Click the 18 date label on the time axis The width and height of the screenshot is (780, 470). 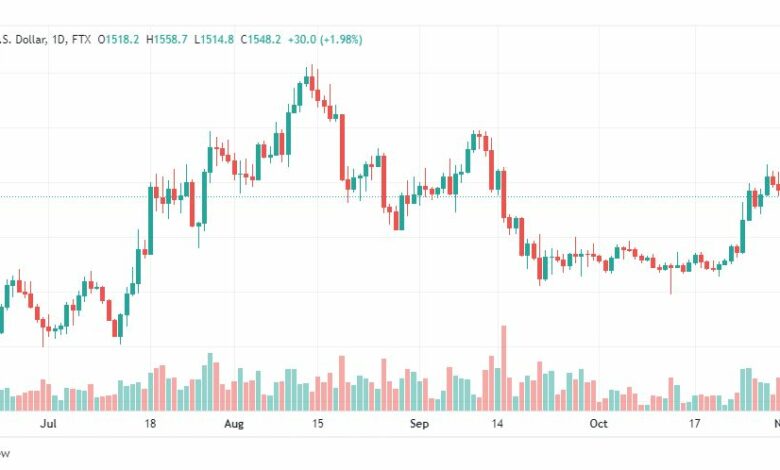tap(150, 424)
